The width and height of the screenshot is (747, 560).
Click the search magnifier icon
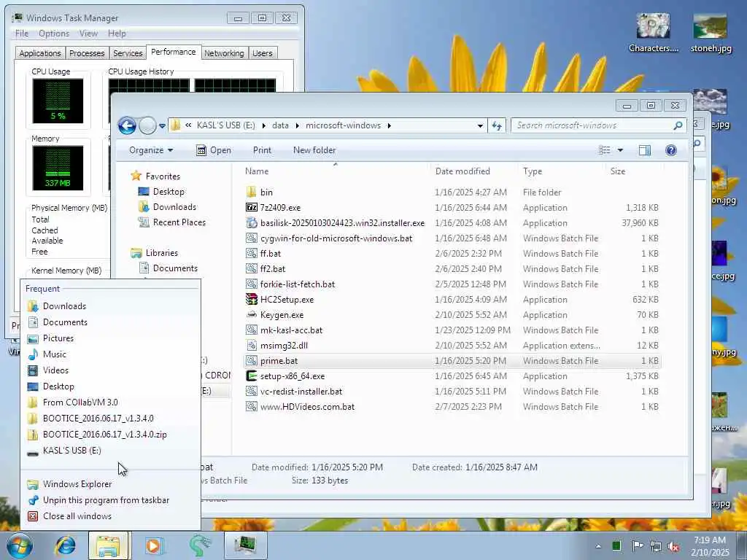tap(678, 125)
